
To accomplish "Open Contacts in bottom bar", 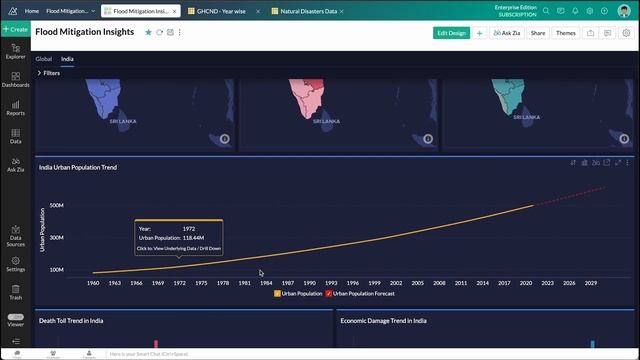I will (x=89, y=354).
